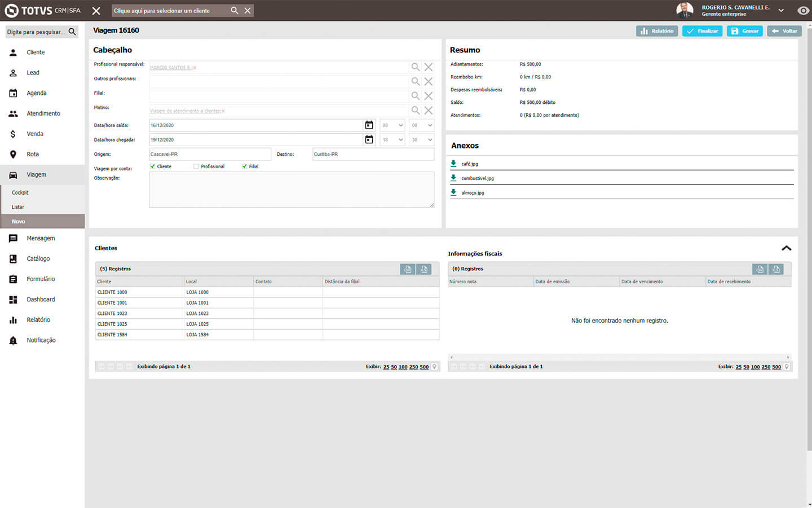
Task: Download the combustível.jpg attachment
Action: tap(453, 178)
